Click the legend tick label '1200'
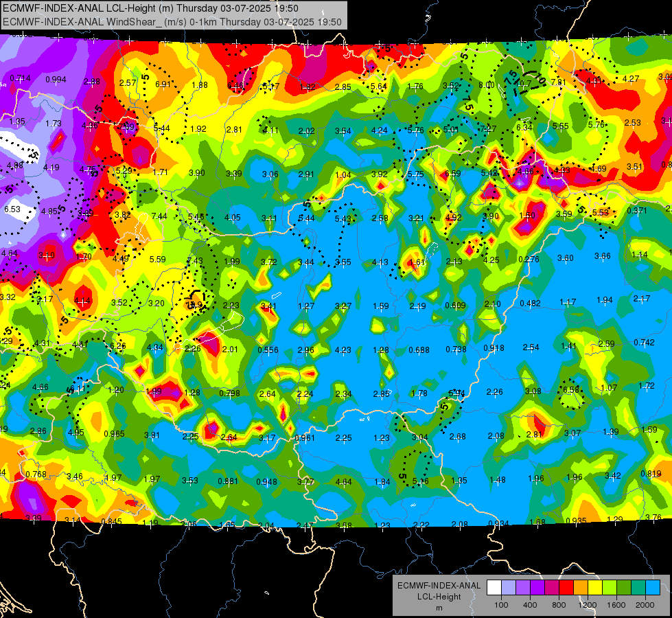 [587, 605]
